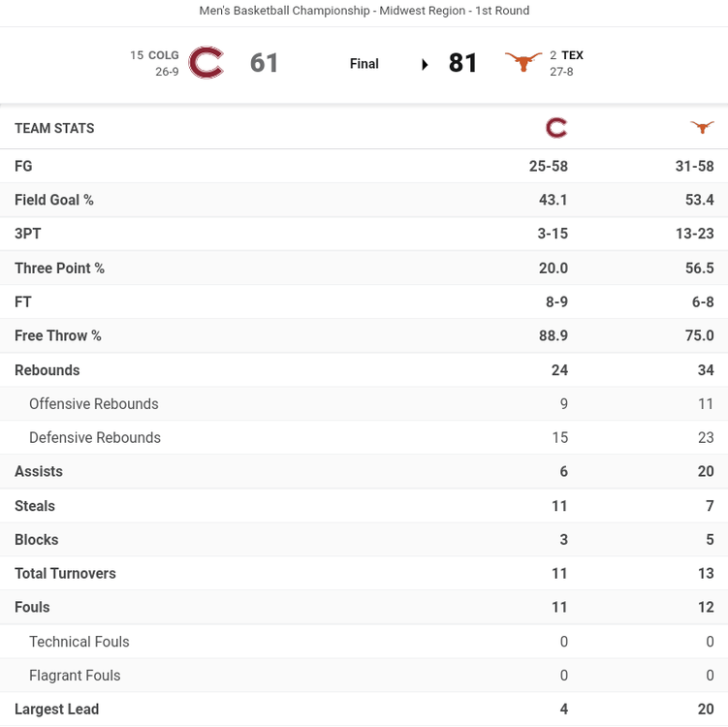Click the Colgate logo beside the 61 score
728x727 pixels.
206,63
